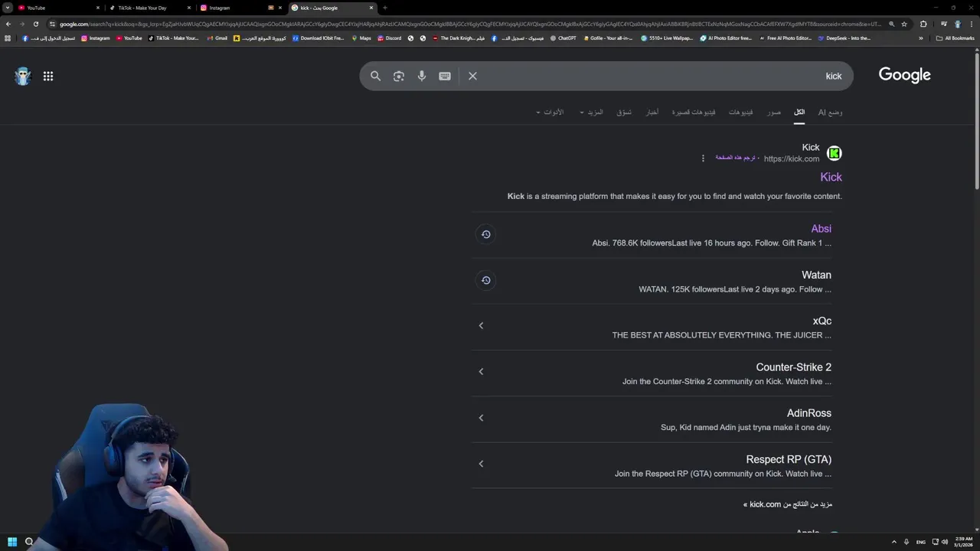980x551 pixels.
Task: Click ترجم هذه الصفحة translate page link
Action: coord(735,158)
